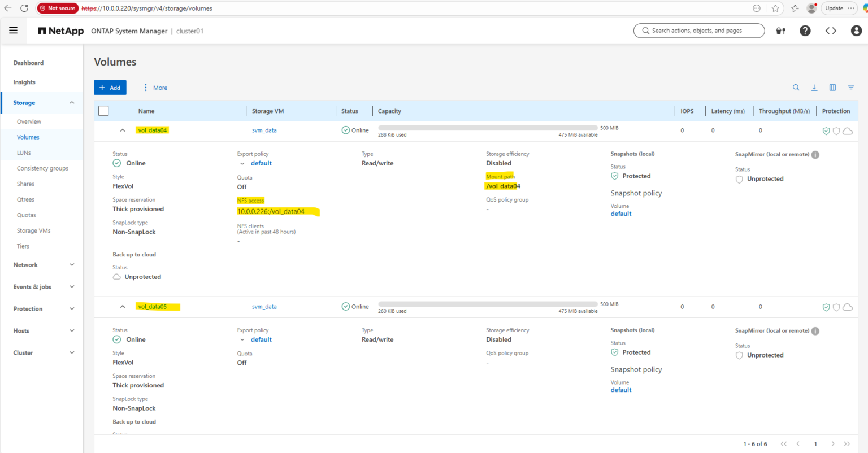Click the developer code brackets icon
Image resolution: width=868 pixels, height=453 pixels.
click(x=831, y=31)
